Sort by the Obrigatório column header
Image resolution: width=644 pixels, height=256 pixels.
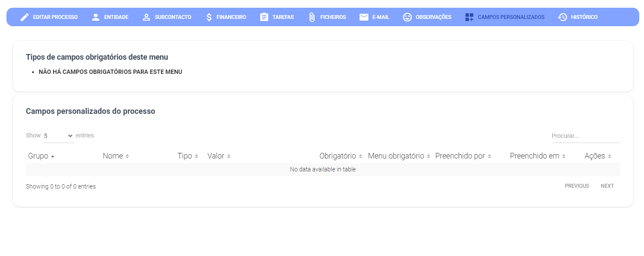tap(338, 156)
